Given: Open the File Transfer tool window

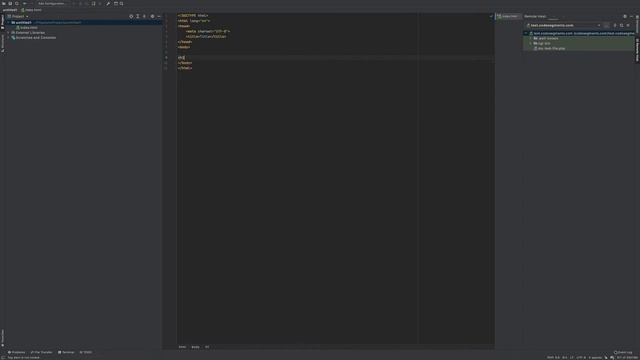Looking at the screenshot, I should click(42, 352).
